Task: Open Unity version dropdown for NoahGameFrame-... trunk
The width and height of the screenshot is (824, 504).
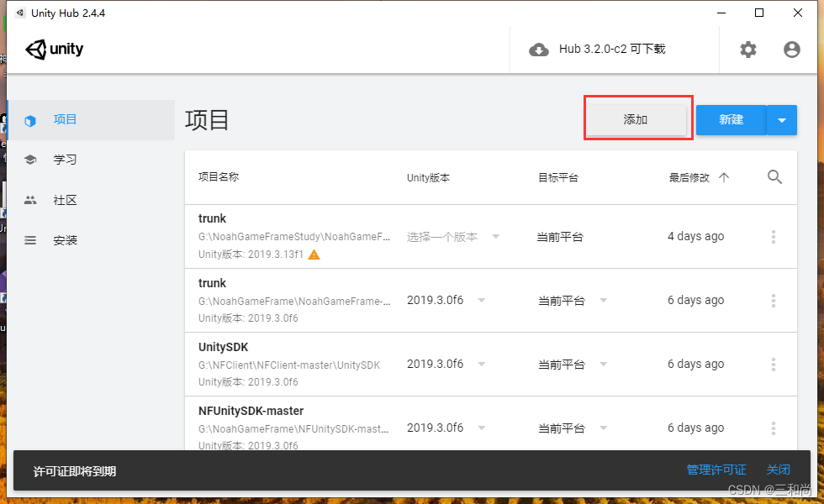Action: tap(446, 301)
